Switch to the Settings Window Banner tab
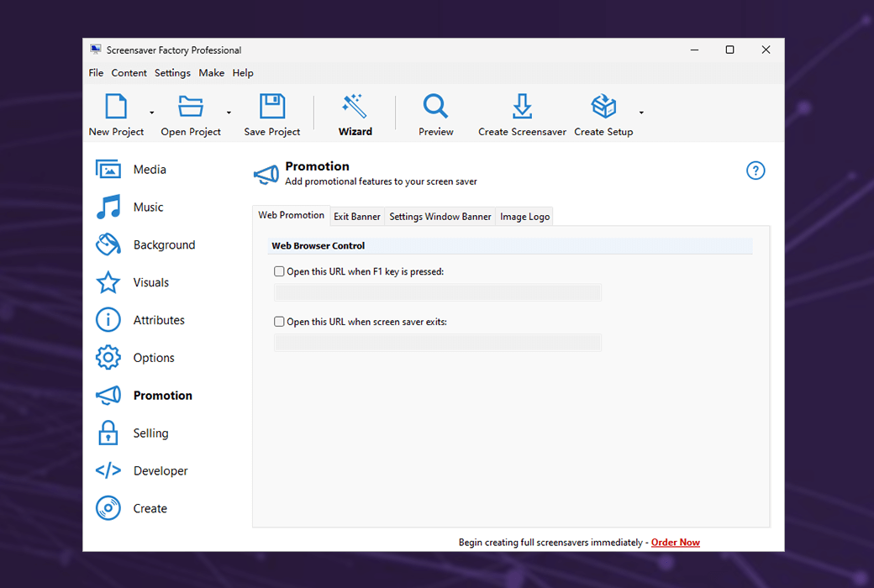The height and width of the screenshot is (588, 874). (x=440, y=216)
